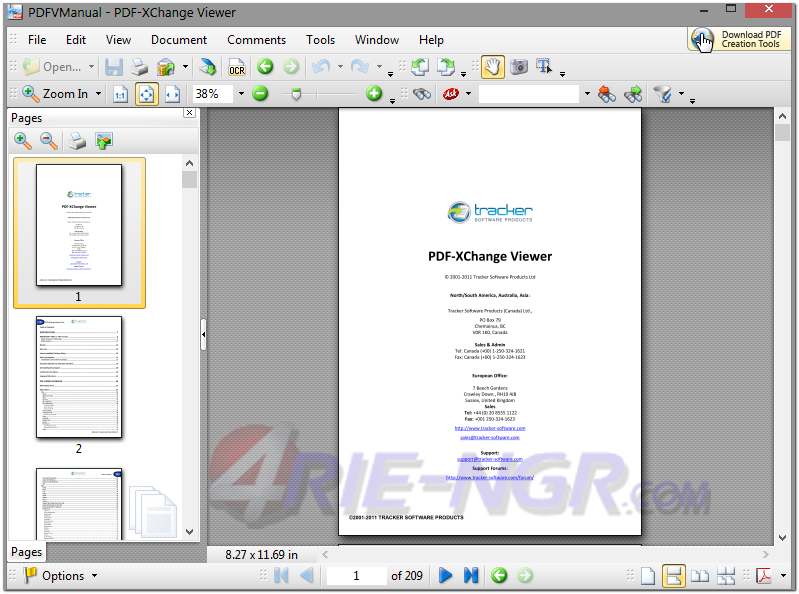The width and height of the screenshot is (799, 594).
Task: Open the View menu
Action: click(x=118, y=40)
